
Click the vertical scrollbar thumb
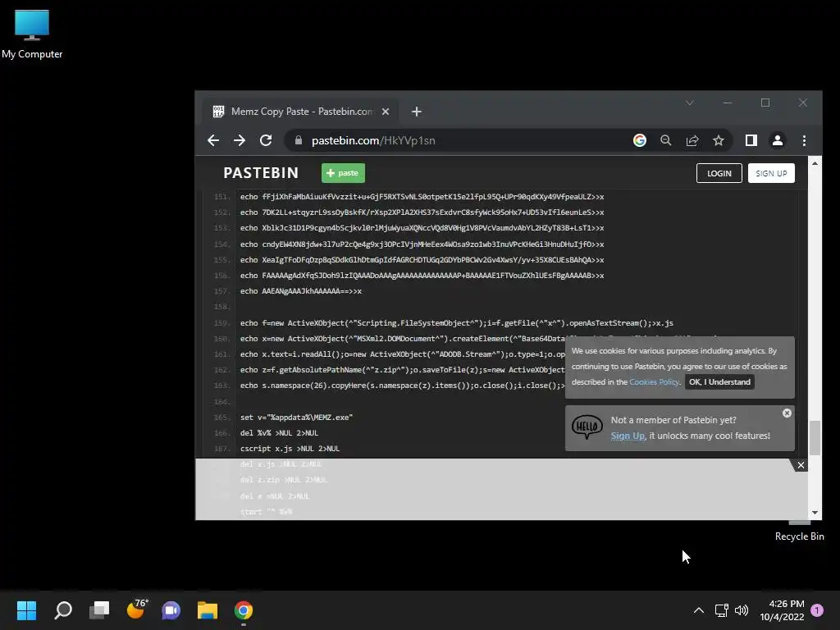click(x=815, y=438)
